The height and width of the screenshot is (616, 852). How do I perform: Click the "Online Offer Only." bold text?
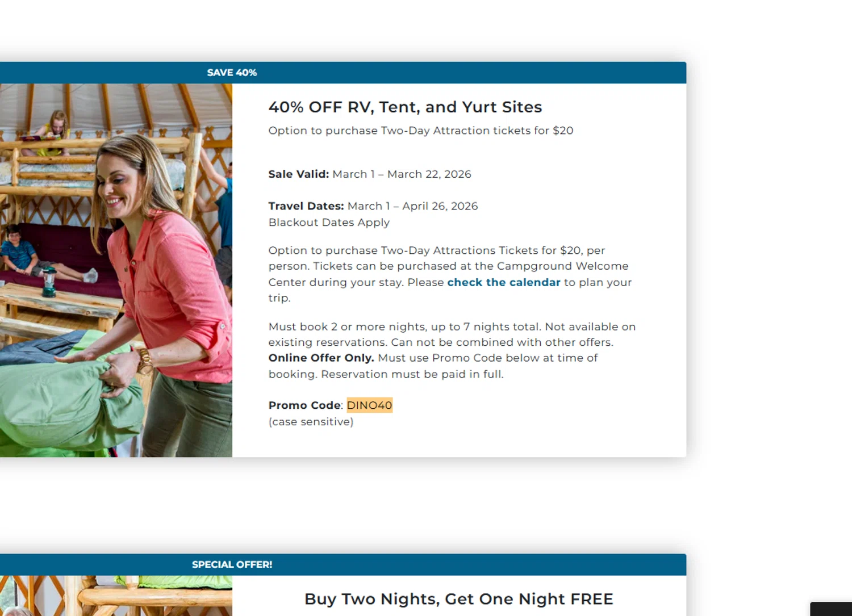tap(321, 358)
